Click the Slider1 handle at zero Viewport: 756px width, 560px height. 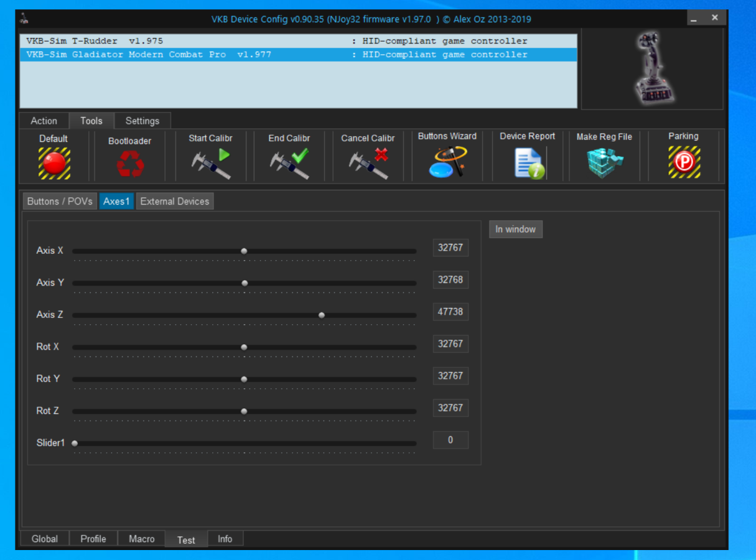pos(75,443)
